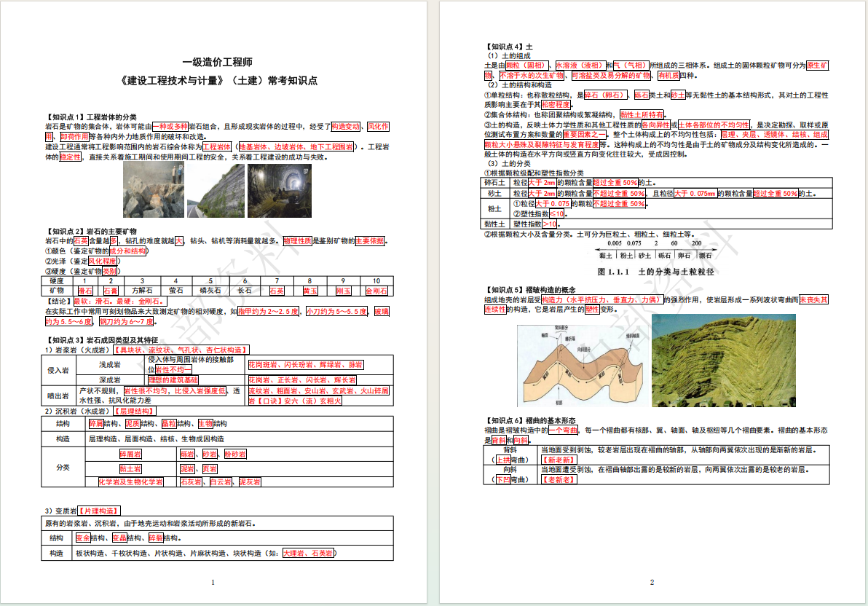Click subheading 2）沉积岩（水成岩）
Viewport: 868px width, 606px height.
78,411
